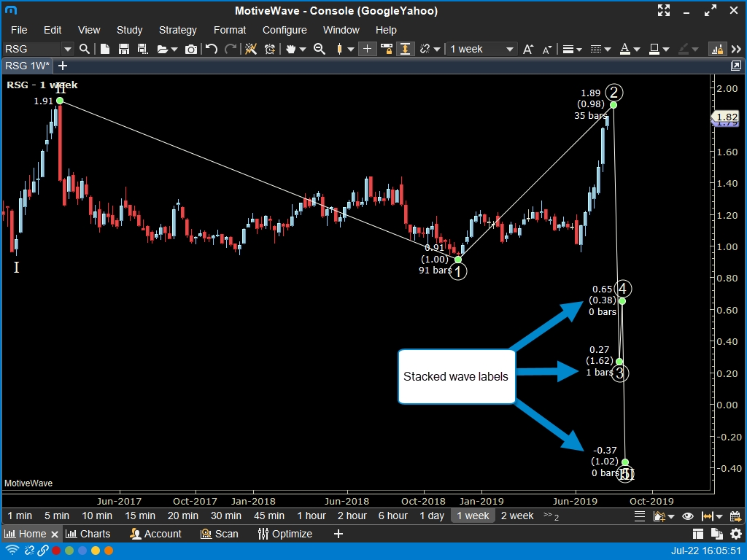This screenshot has width=747, height=560.
Task: Switch to the Scan tab
Action: (220, 534)
